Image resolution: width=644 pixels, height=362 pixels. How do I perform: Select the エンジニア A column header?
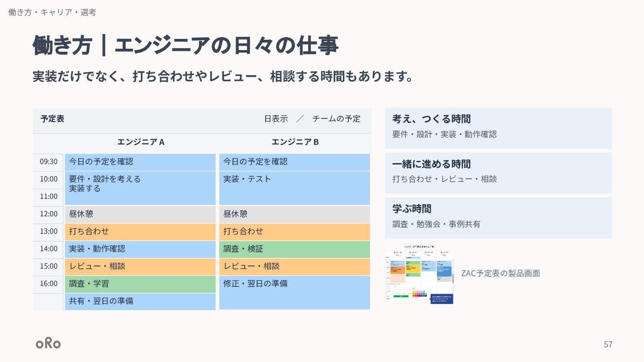click(141, 142)
